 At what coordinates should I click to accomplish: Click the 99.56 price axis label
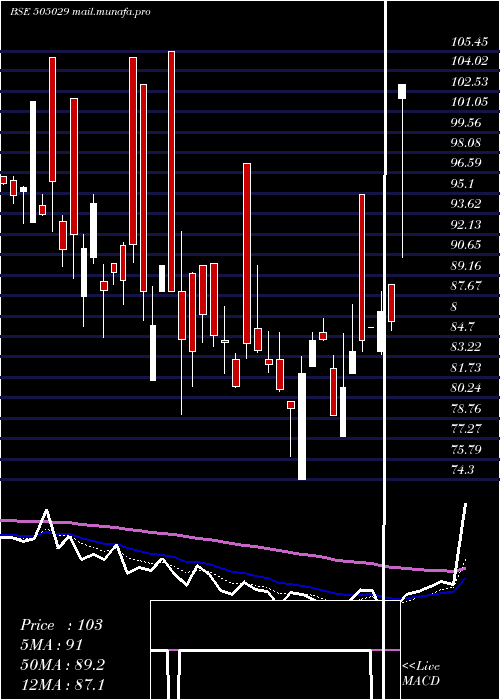467,123
